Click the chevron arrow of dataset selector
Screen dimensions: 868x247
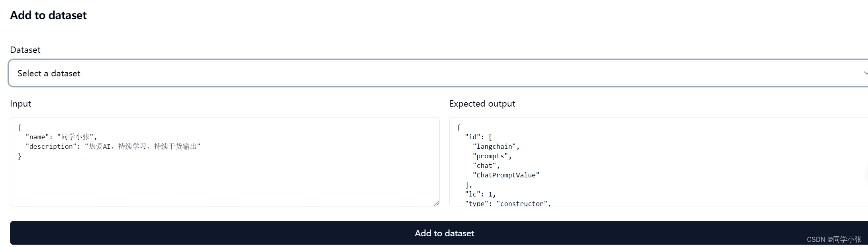click(865, 73)
